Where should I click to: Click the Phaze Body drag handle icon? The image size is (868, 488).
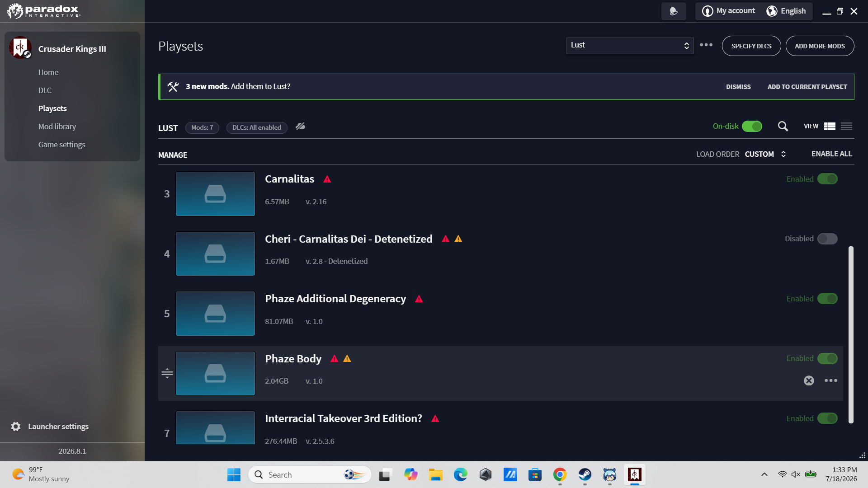pyautogui.click(x=167, y=373)
